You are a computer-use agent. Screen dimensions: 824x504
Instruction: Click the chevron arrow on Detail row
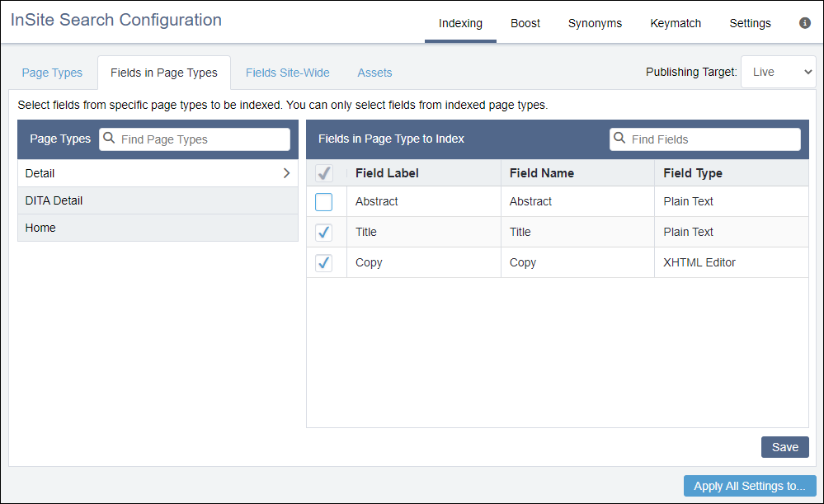coord(286,173)
